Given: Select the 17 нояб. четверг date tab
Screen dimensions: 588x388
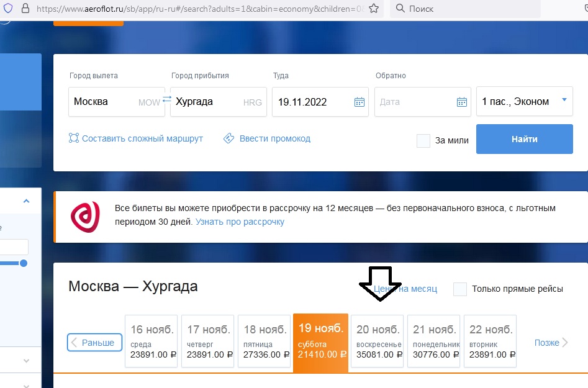Looking at the screenshot, I should point(207,341).
